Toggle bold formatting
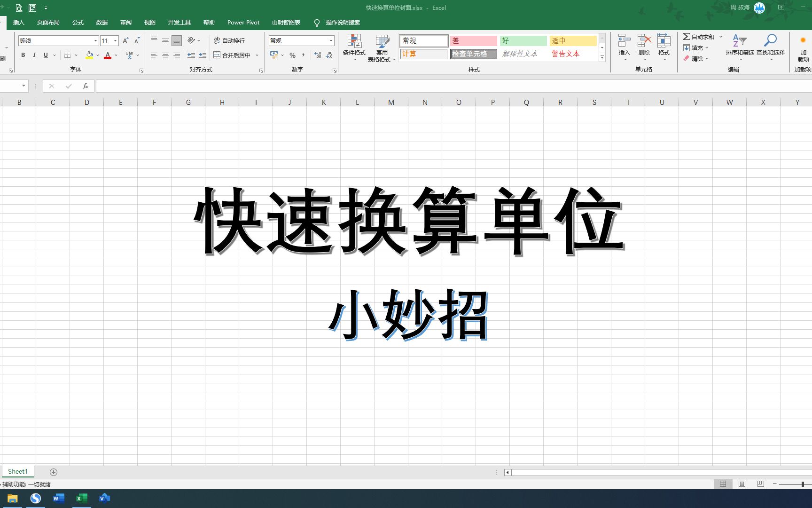 coord(23,55)
